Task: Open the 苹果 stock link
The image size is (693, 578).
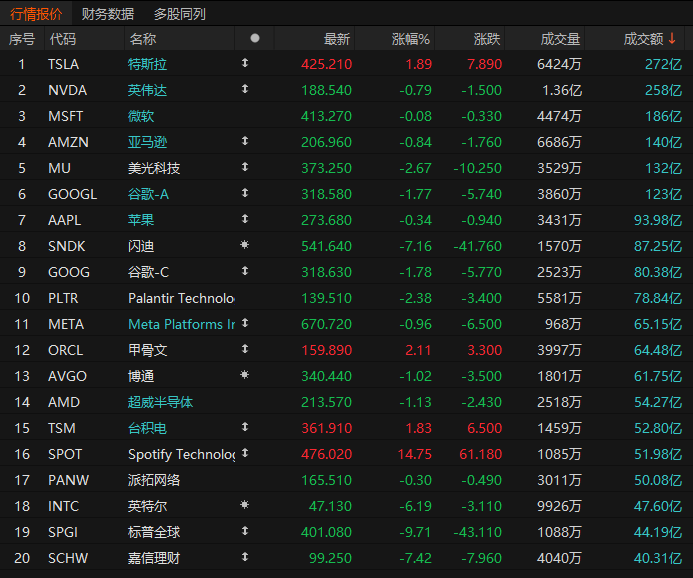Action: click(x=141, y=220)
